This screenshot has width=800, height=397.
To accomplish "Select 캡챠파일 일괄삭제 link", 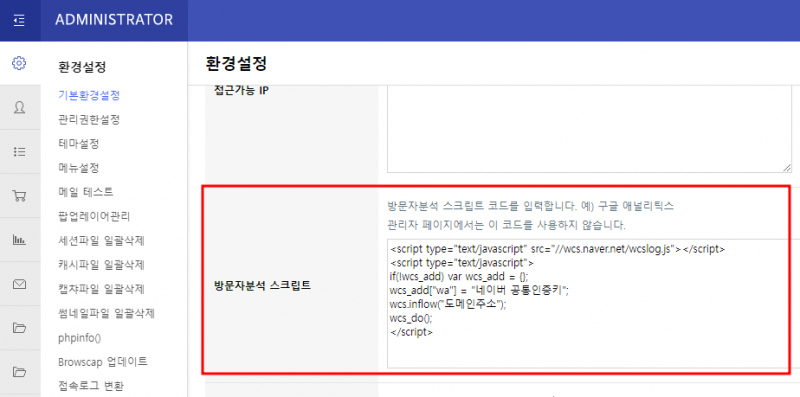I will tap(101, 289).
